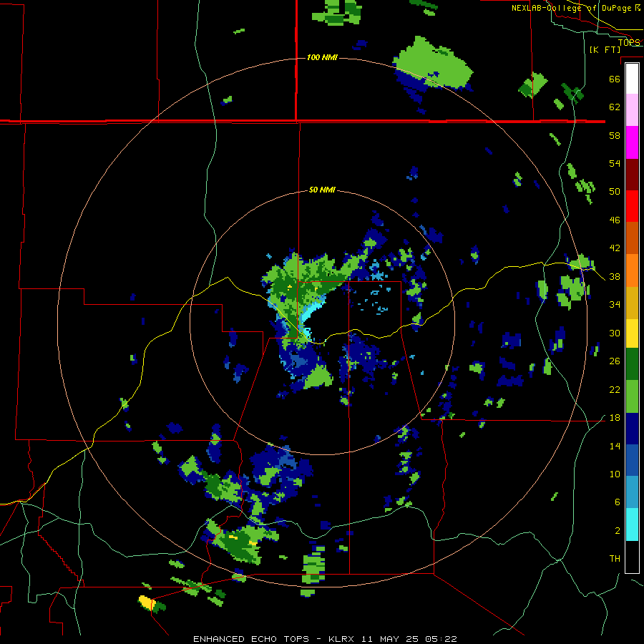Select the 38 value on the scale
The height and width of the screenshot is (644, 644).
[x=615, y=277]
